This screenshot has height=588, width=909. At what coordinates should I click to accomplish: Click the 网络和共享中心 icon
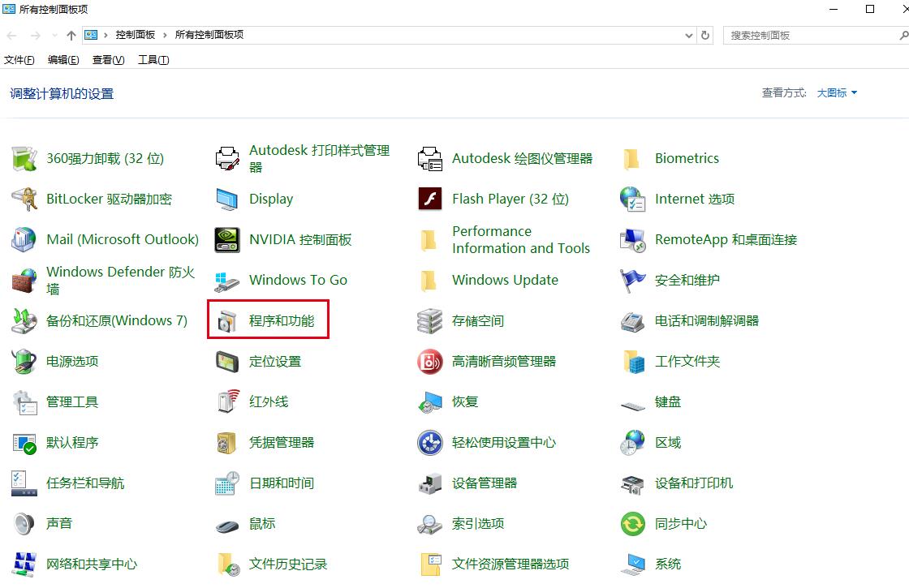click(24, 564)
